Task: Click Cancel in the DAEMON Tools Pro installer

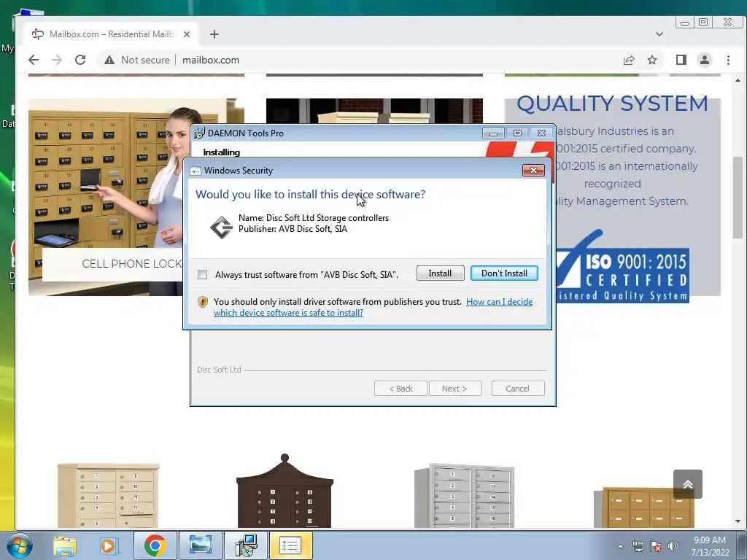Action: (517, 389)
